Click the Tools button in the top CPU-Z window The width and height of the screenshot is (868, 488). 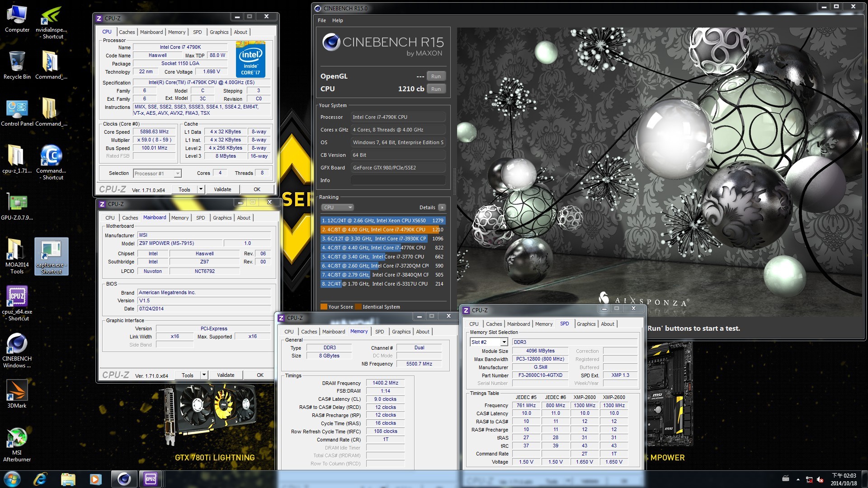click(184, 189)
